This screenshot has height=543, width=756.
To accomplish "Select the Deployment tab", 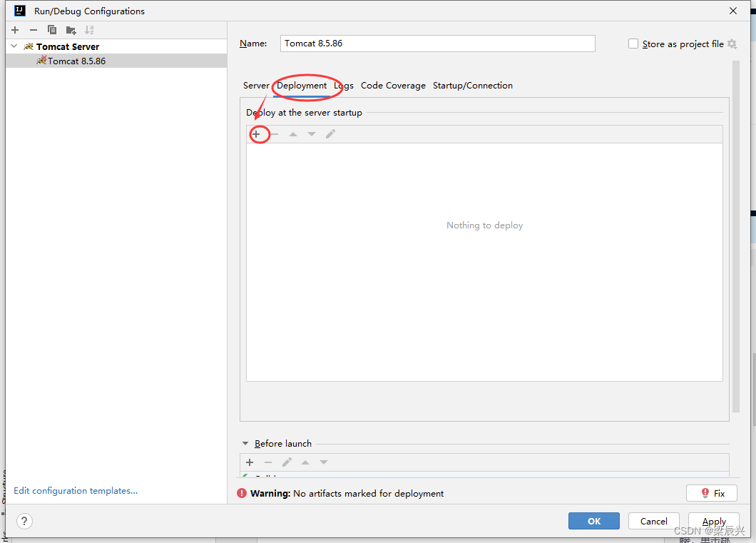I will (302, 86).
